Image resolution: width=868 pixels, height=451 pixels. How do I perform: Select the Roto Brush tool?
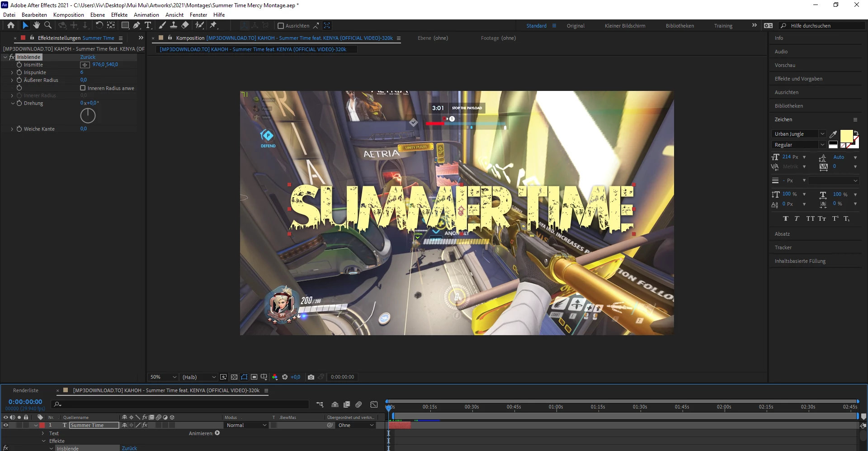(199, 25)
